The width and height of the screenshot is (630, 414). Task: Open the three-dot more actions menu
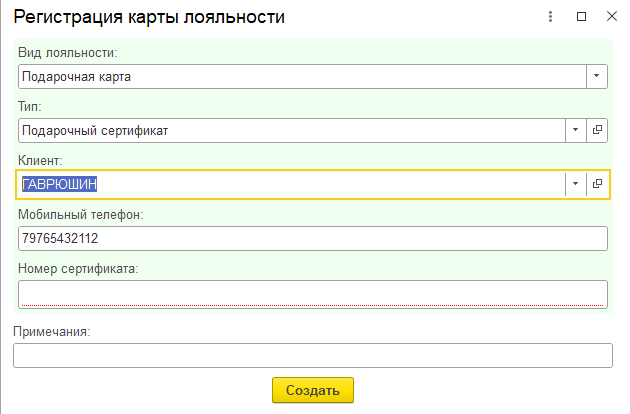(551, 17)
